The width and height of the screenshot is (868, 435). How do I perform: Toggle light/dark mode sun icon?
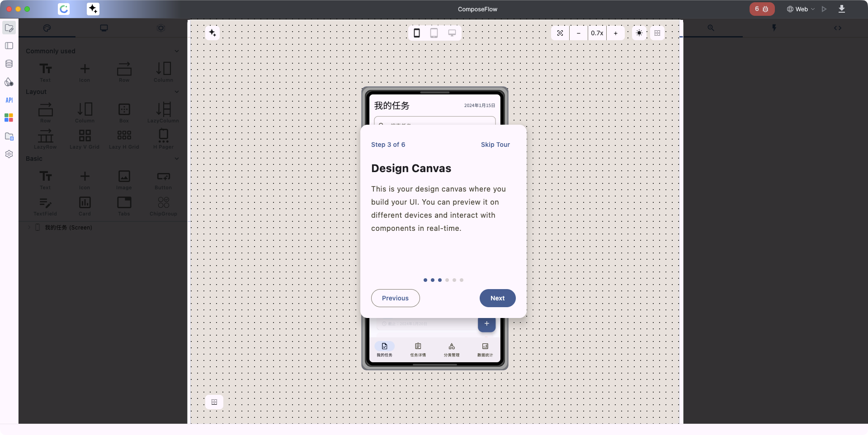coord(639,33)
